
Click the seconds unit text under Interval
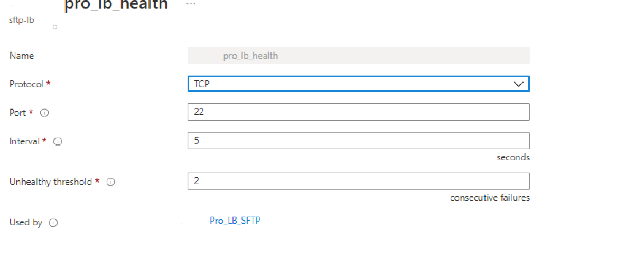tap(513, 158)
